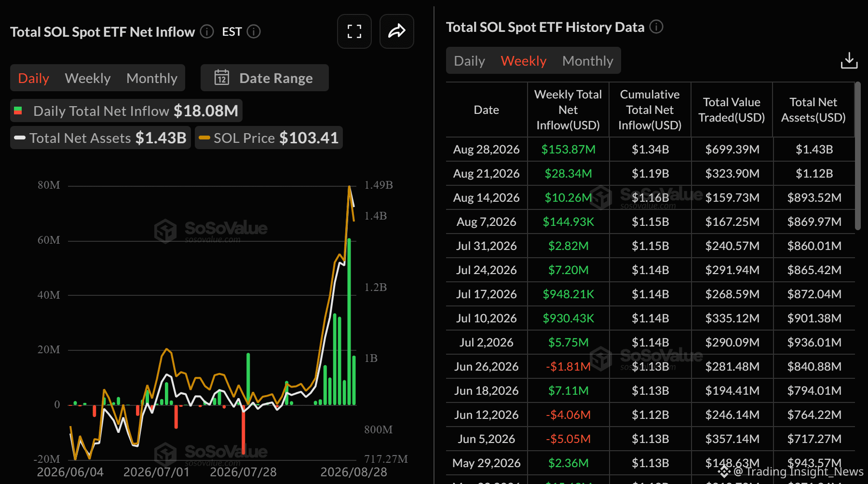
Task: Toggle Daily Total Net Inflow series
Action: (x=126, y=111)
